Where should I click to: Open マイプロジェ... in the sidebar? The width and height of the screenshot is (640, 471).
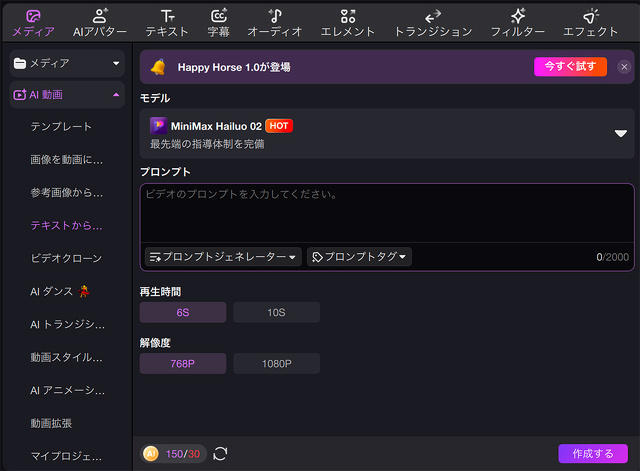coord(67,456)
